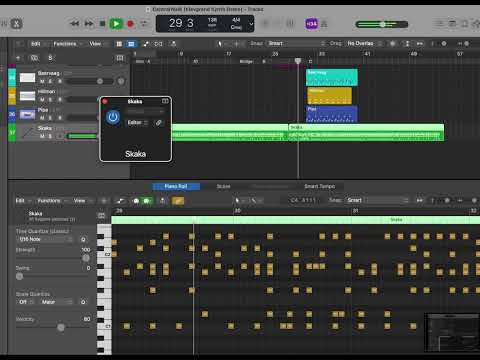Click the fast-forward transport button
Screen dimensions: 480x360
[89, 24]
